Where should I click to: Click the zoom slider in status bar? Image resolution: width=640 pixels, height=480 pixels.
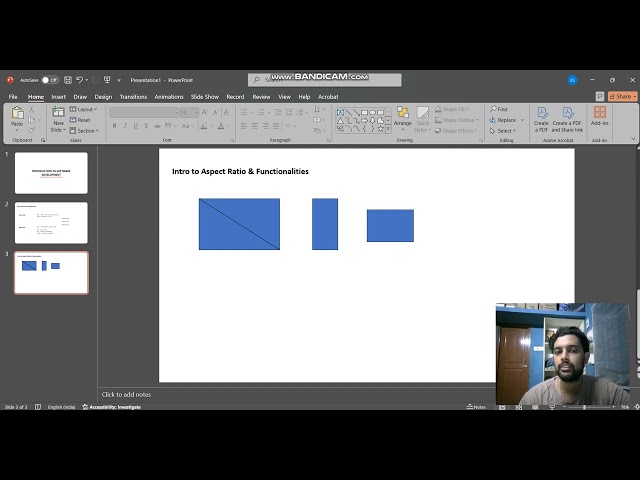click(x=589, y=407)
